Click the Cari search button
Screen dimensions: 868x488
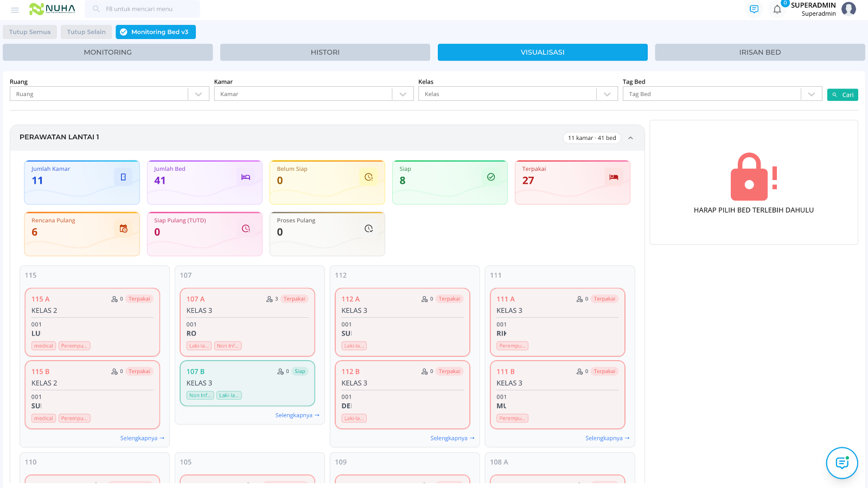pos(843,94)
